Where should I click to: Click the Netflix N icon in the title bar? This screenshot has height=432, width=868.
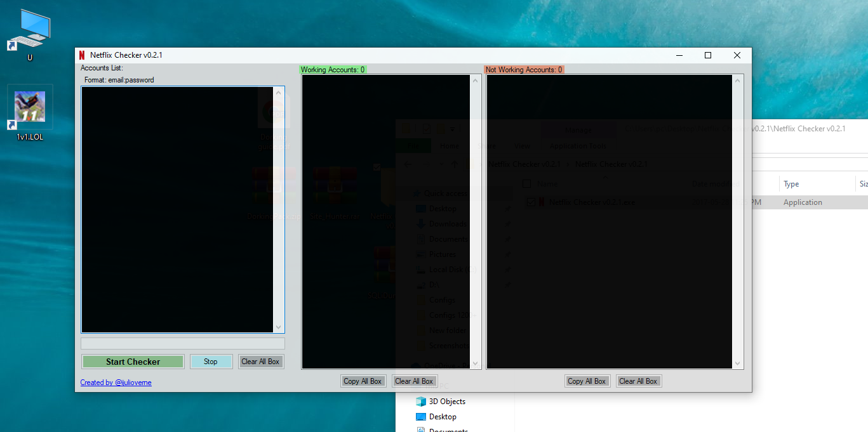tap(81, 55)
